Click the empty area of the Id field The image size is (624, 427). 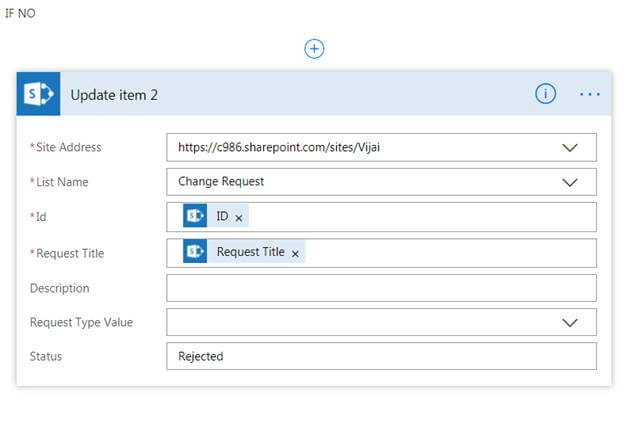tap(420, 218)
